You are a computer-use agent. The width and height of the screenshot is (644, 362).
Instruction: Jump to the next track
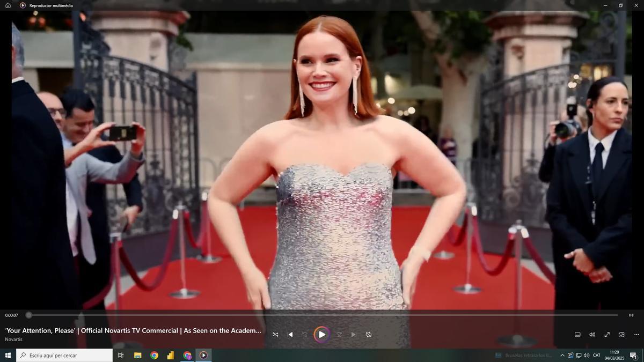(353, 334)
